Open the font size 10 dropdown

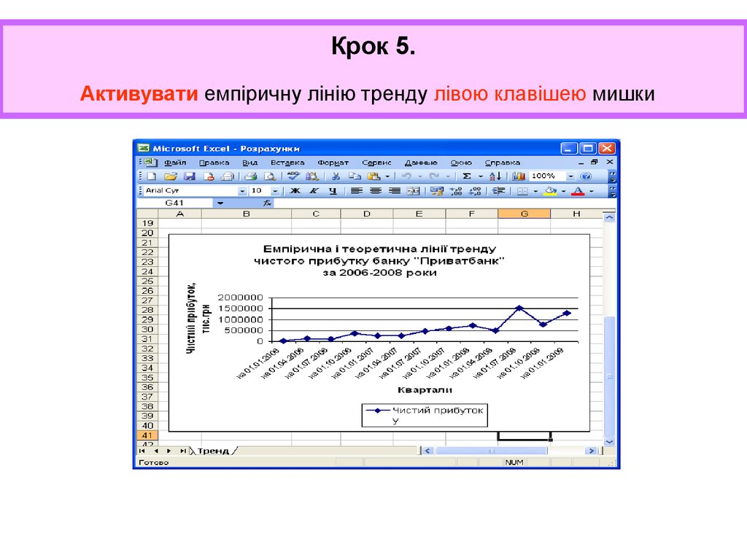click(275, 191)
